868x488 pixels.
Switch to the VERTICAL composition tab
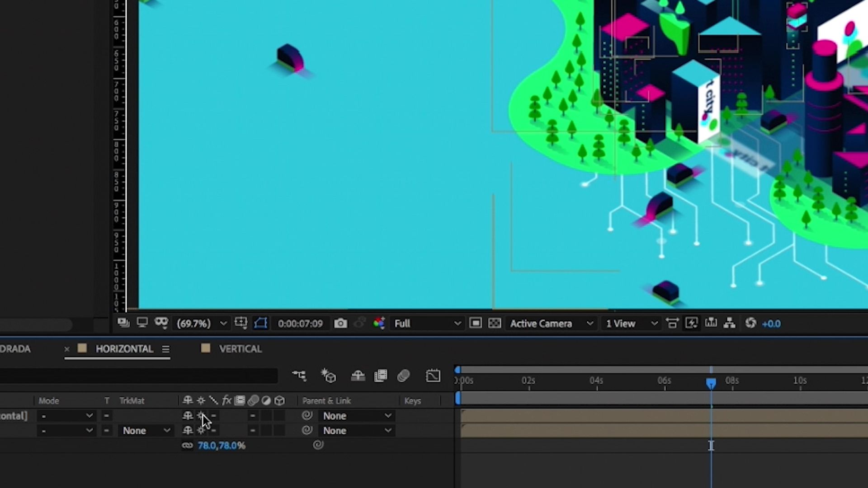(240, 349)
